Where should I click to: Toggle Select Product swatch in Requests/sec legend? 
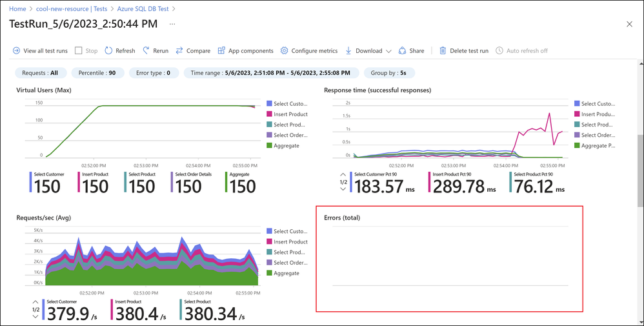pyautogui.click(x=270, y=252)
